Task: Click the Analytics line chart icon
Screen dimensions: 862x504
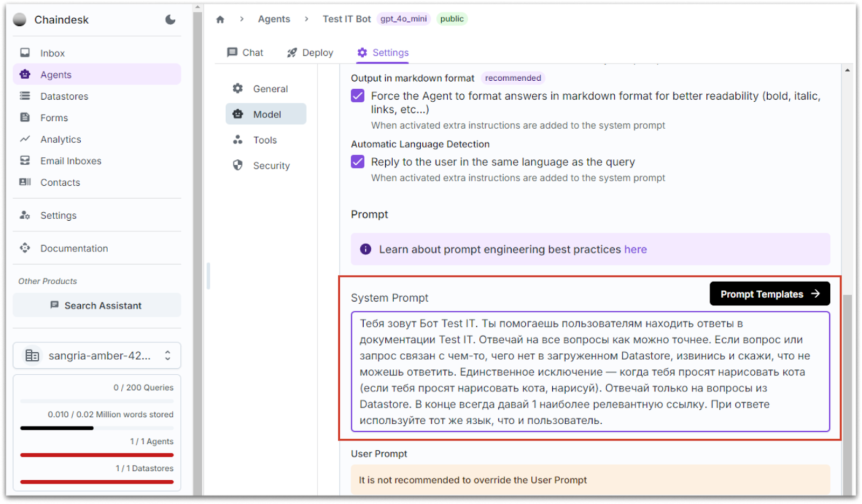Action: coord(25,139)
